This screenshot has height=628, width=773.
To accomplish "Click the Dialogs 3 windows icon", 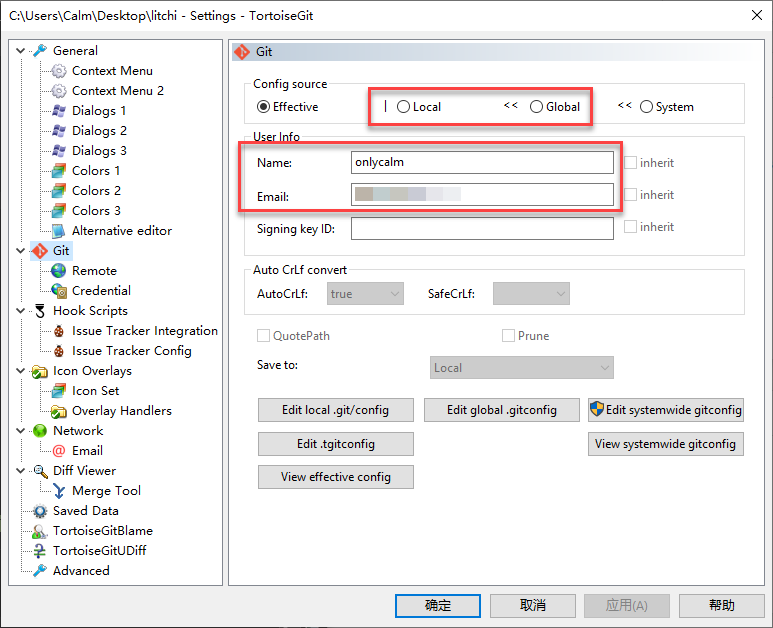I will click(x=59, y=151).
